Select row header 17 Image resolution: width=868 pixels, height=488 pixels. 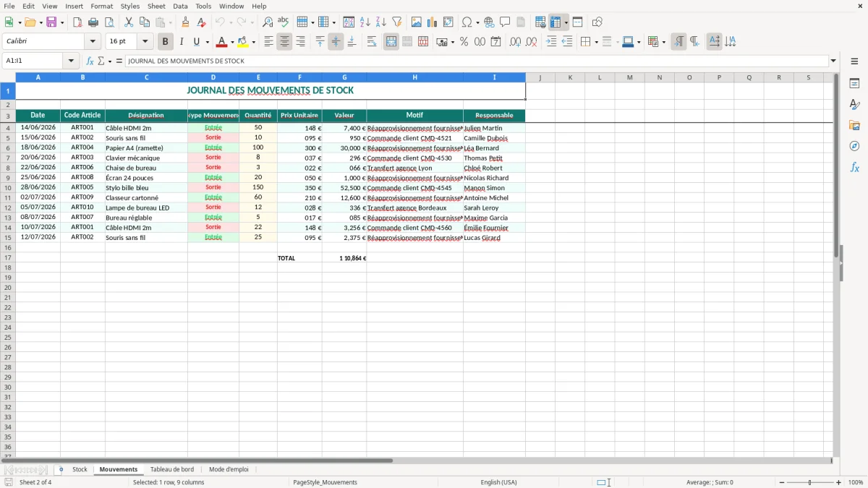click(7, 258)
